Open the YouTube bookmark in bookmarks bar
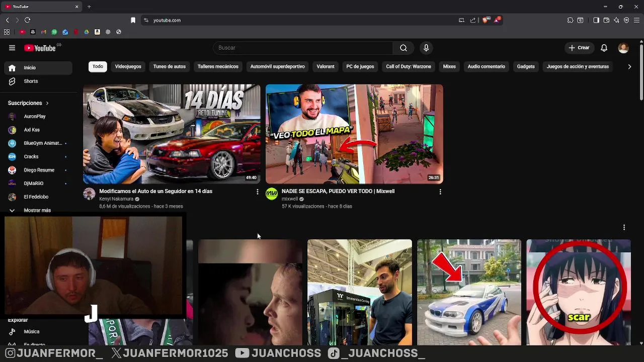 [22, 32]
